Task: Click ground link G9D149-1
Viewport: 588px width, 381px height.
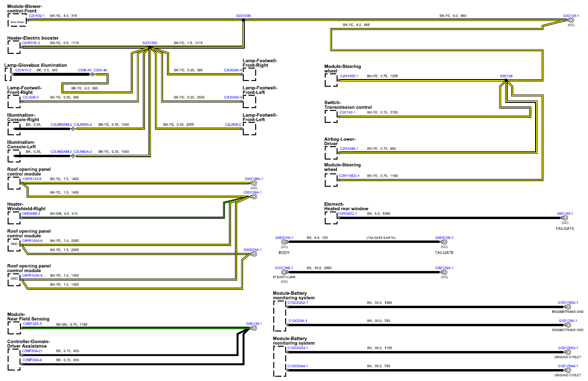Action: point(565,214)
